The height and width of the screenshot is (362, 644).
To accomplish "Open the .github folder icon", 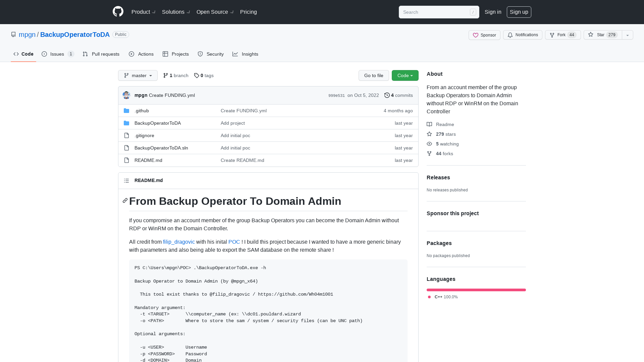I will [126, 111].
